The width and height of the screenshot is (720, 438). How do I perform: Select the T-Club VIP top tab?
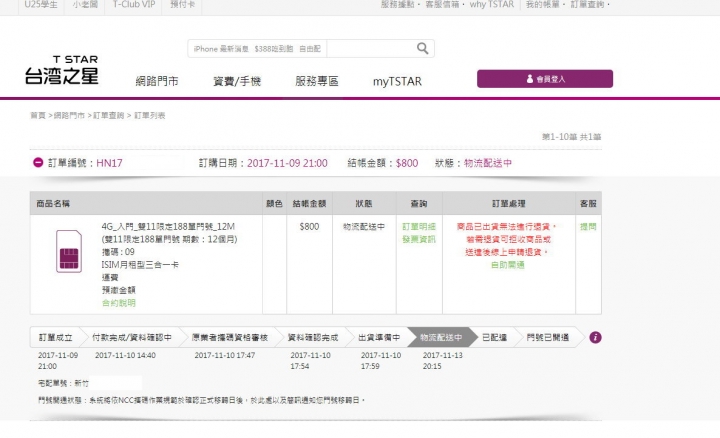coord(134,5)
